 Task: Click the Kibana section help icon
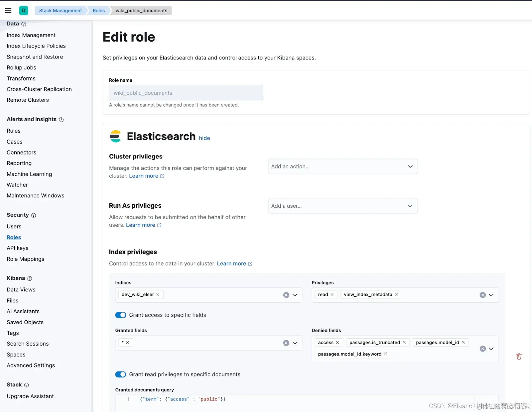pos(30,278)
